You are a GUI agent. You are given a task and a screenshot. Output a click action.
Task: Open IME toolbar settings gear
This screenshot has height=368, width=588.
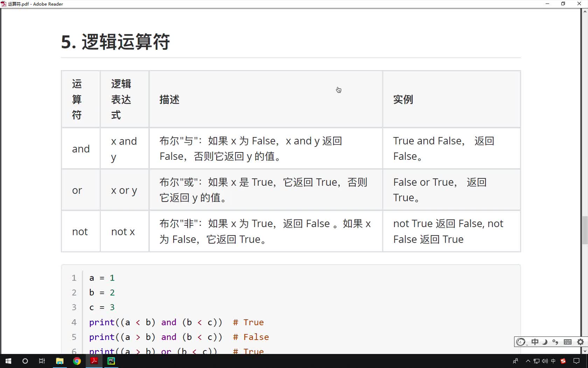tap(580, 342)
